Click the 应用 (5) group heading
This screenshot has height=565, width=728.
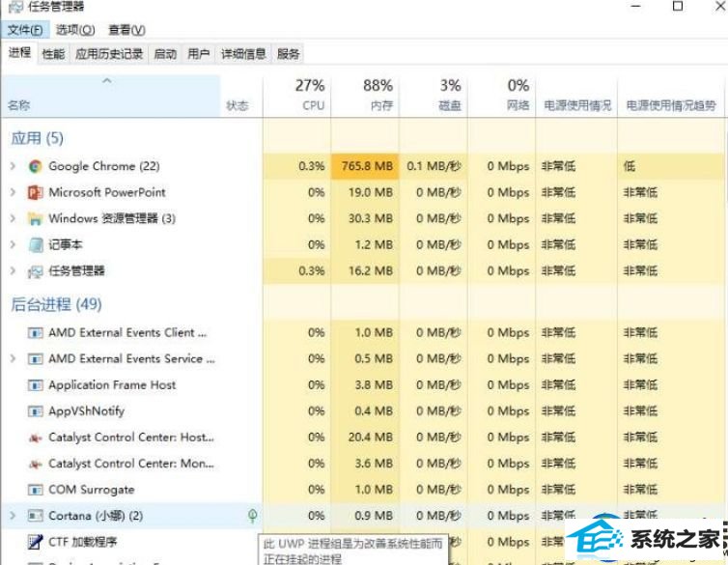pos(37,138)
